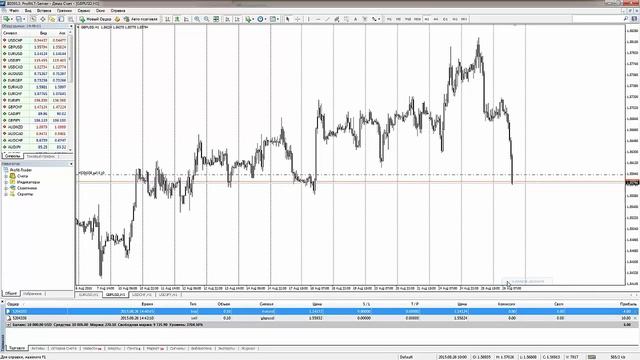Select the M15 timeframe button
The height and width of the screenshot is (360, 640).
click(x=408, y=19)
